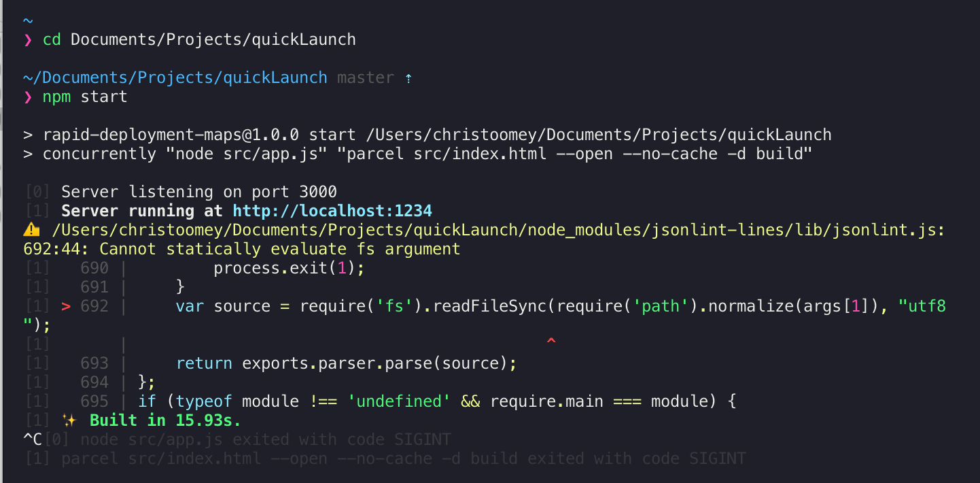Click the red caret error marker

551,342
